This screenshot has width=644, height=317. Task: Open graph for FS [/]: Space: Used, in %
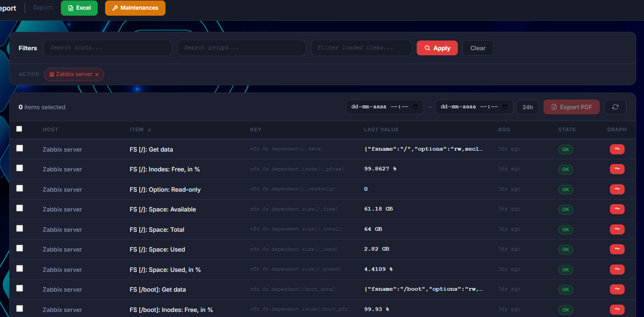(617, 270)
